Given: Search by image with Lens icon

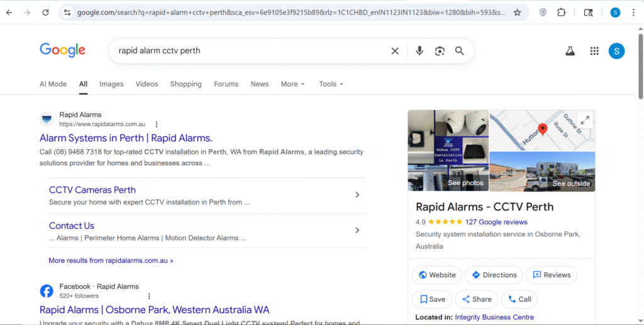Looking at the screenshot, I should [440, 51].
